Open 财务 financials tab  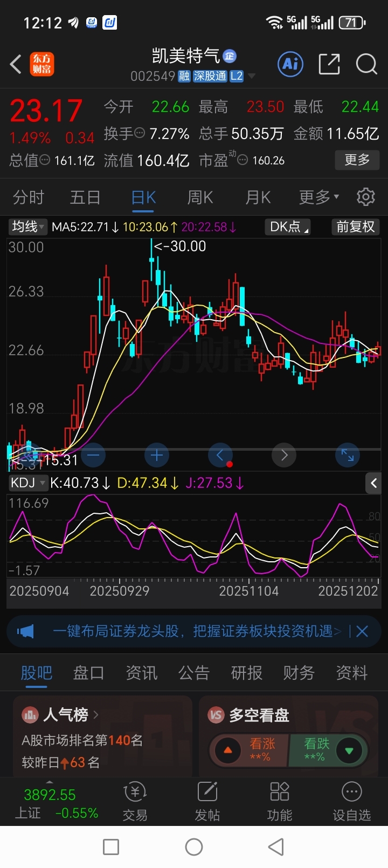299,673
